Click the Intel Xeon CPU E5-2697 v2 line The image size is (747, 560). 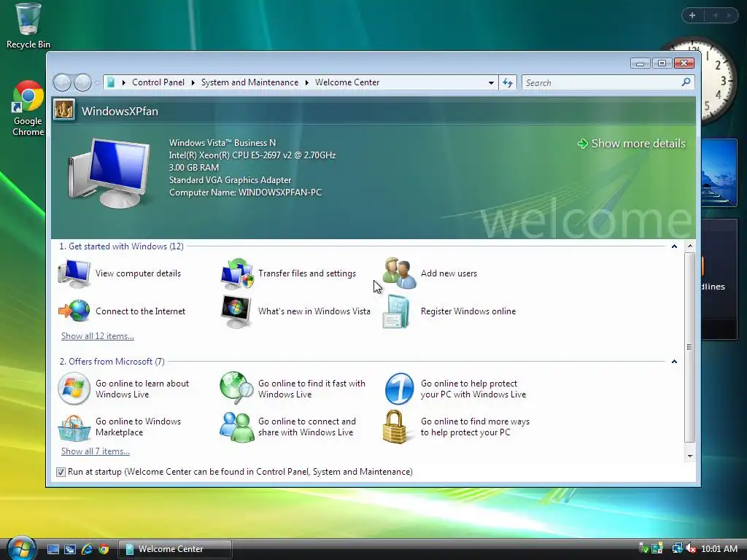tap(252, 155)
